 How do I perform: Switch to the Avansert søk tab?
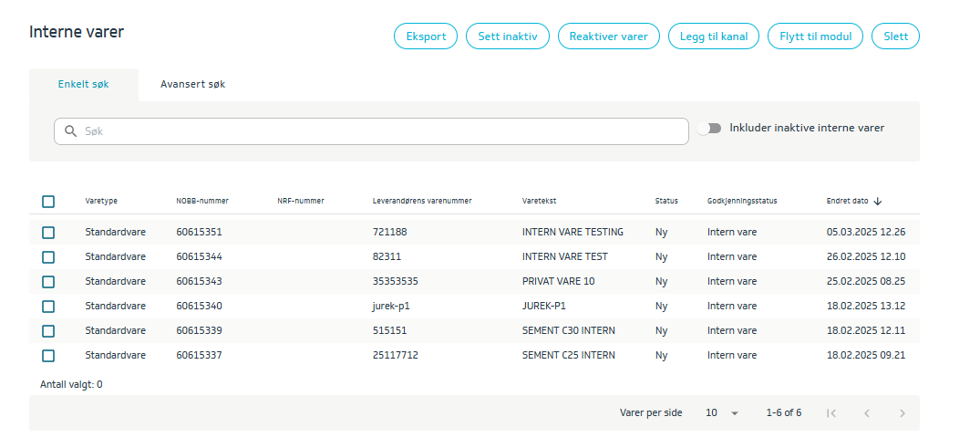click(x=192, y=84)
